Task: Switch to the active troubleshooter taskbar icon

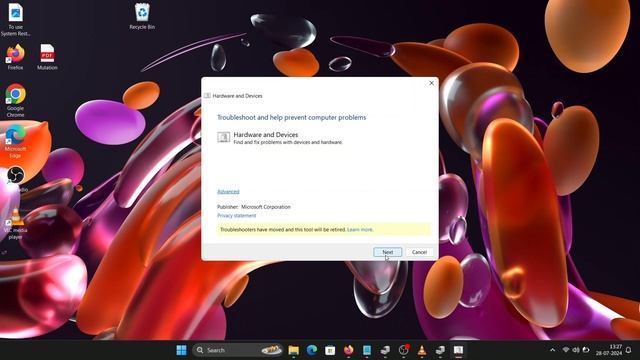Action: [x=458, y=350]
